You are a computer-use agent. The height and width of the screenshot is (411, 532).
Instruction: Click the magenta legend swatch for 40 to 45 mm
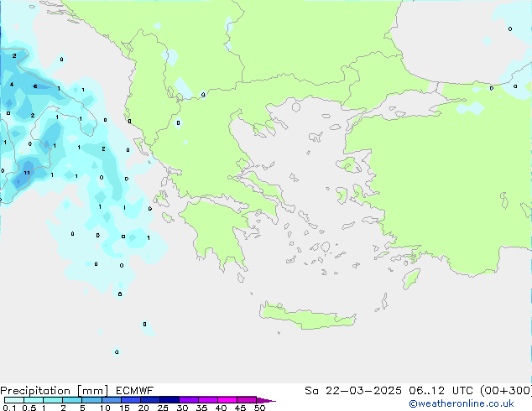227,400
